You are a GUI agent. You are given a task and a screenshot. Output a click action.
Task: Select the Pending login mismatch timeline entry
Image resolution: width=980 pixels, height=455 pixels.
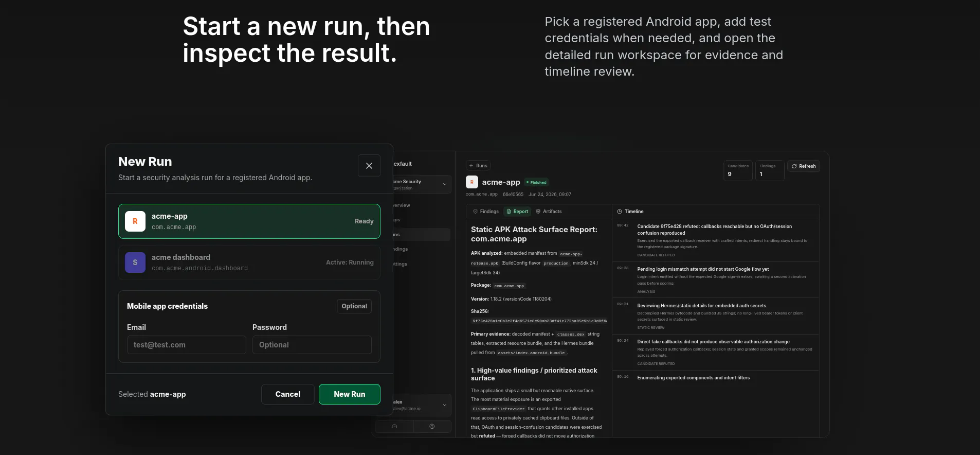point(716,280)
